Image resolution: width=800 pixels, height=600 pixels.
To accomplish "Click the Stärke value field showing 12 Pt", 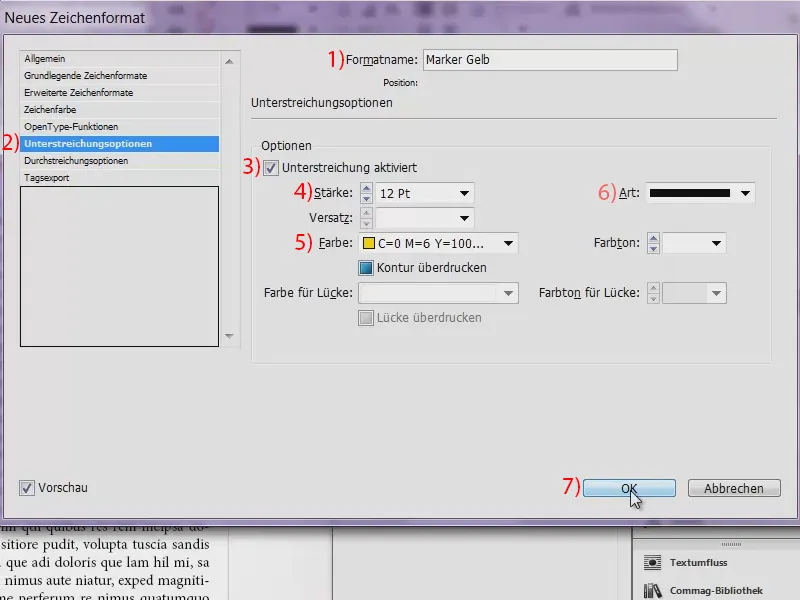I will 416,193.
